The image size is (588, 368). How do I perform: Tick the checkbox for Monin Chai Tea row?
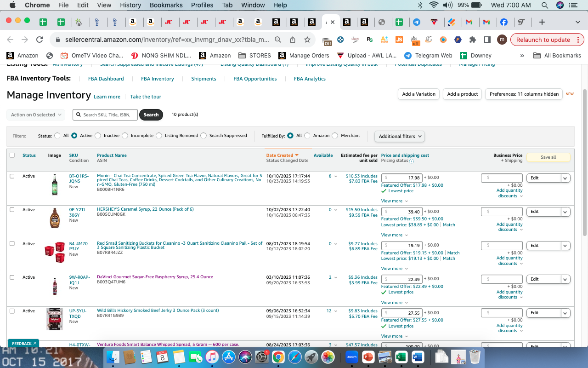12,176
